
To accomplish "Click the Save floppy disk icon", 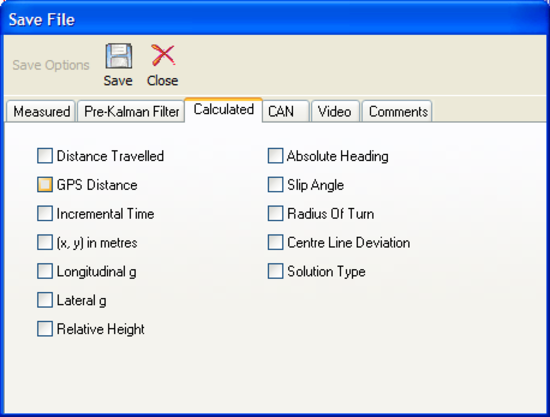I will pyautogui.click(x=119, y=56).
